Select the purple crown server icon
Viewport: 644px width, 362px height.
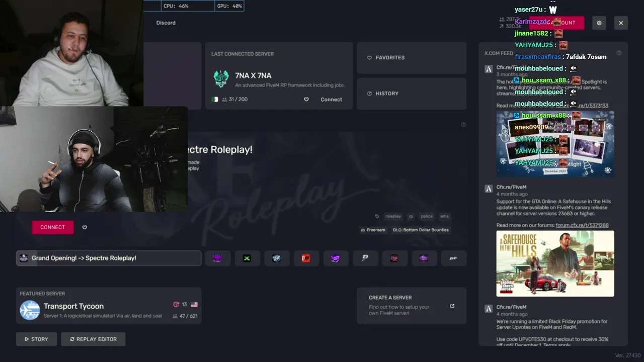click(217, 258)
